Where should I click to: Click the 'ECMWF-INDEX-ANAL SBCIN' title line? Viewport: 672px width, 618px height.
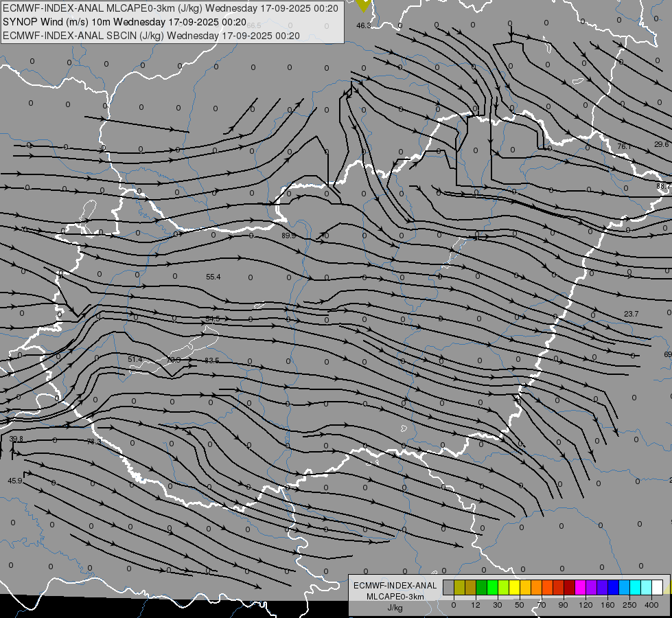click(x=151, y=36)
